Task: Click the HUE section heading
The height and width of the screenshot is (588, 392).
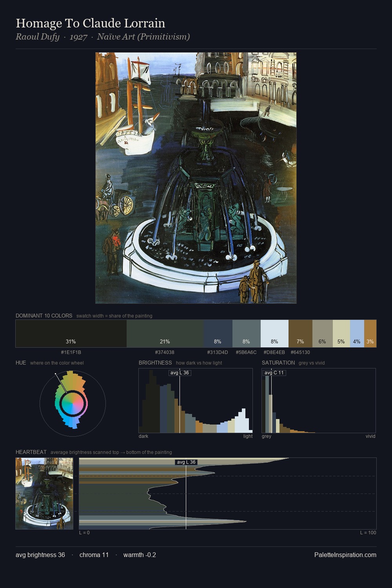Action: pos(21,363)
